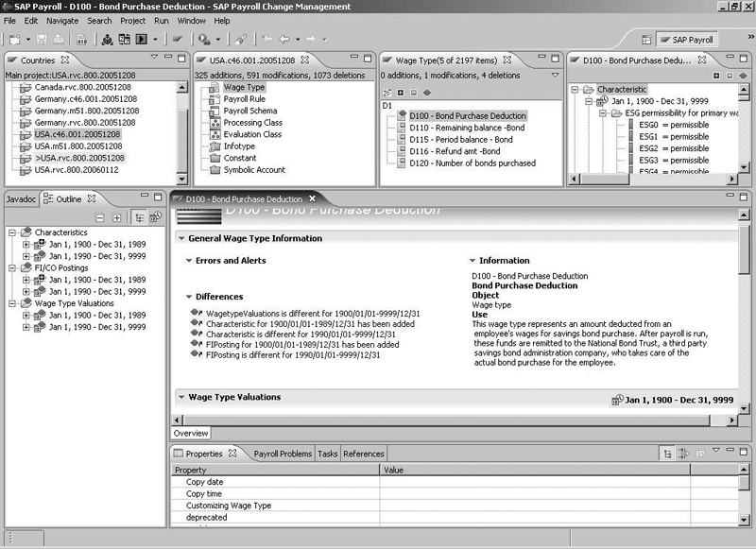Click the sort icon in Wage Type view toolbar

pos(387,93)
